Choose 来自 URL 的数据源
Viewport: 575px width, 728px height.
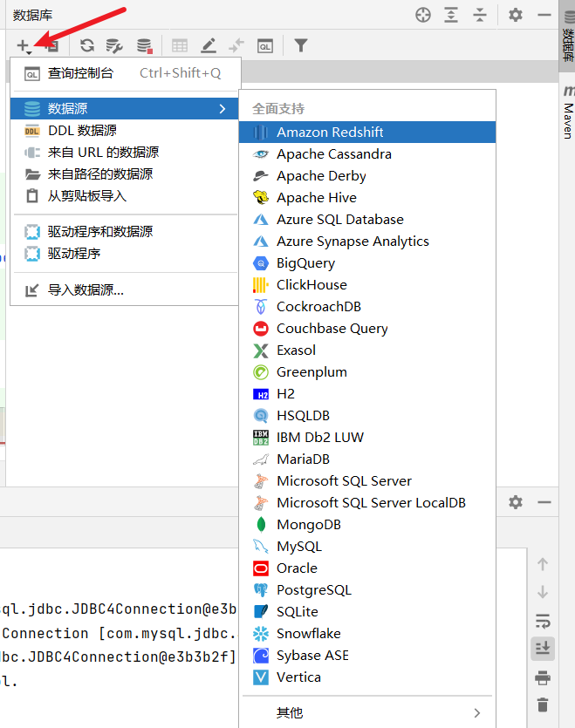pyautogui.click(x=126, y=153)
